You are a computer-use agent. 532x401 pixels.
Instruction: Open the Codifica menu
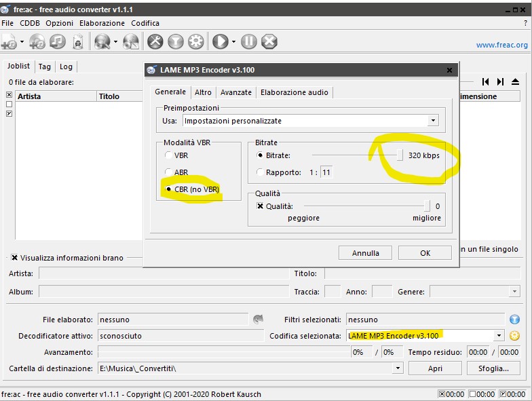(x=145, y=23)
